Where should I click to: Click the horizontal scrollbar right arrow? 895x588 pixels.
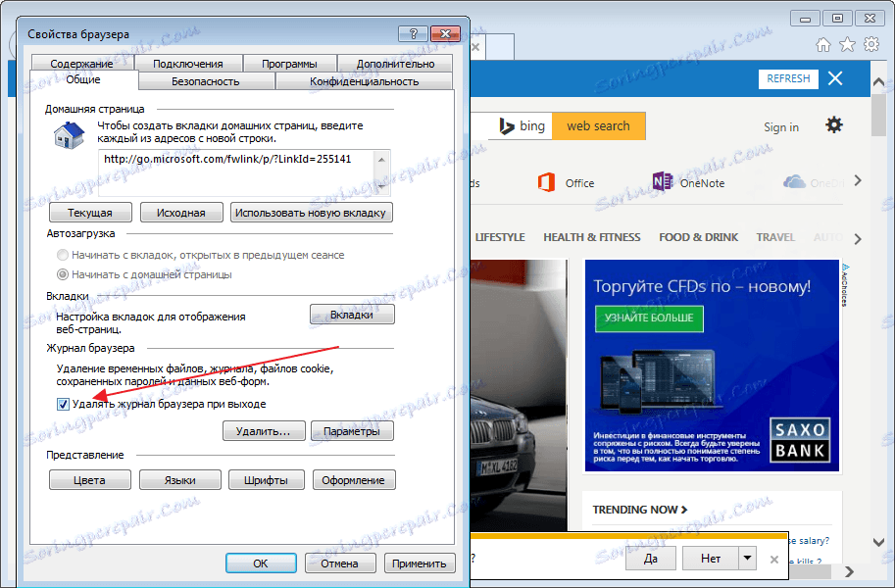849,571
